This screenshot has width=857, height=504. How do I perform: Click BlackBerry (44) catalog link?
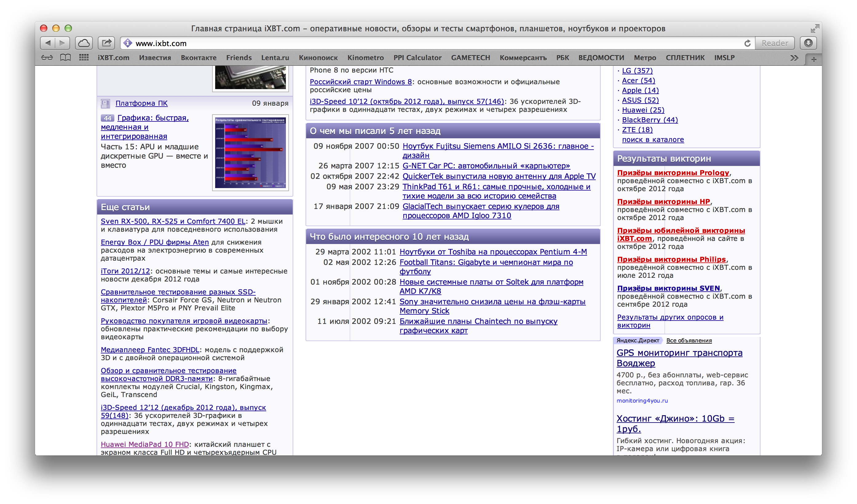pos(650,120)
